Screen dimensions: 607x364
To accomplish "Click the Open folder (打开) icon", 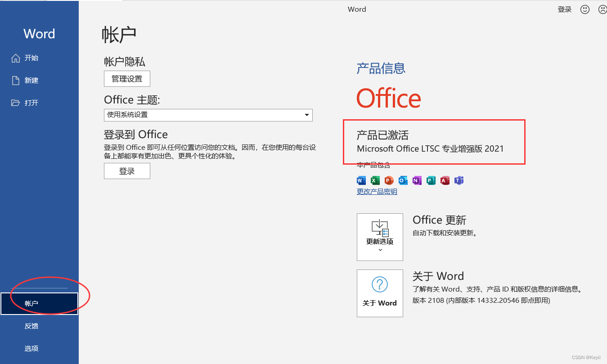I will pos(16,103).
